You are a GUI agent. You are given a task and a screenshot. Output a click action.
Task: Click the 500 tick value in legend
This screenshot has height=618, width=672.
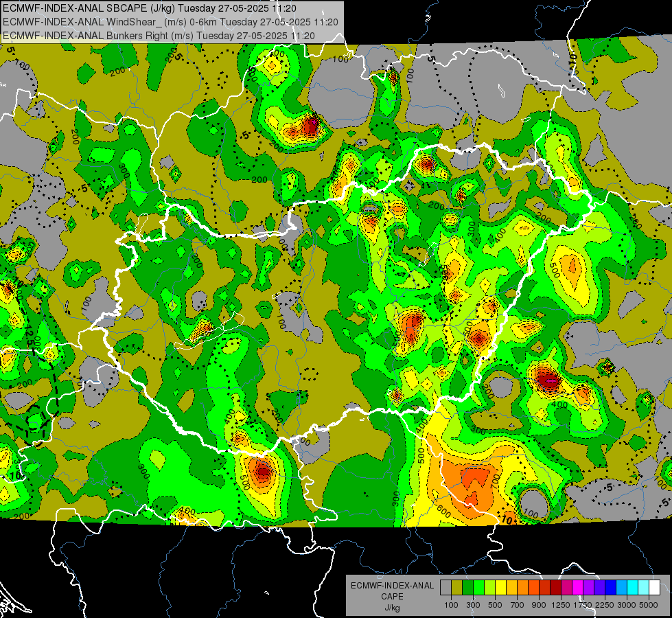[x=495, y=605]
